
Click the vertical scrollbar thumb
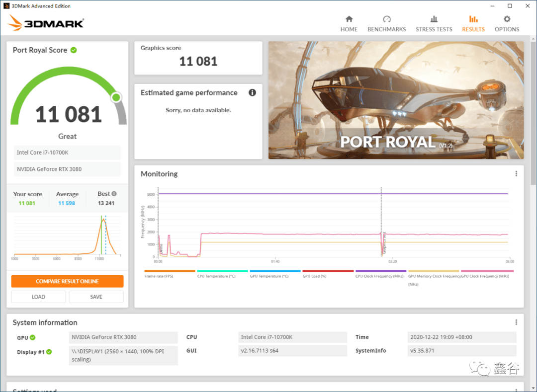[x=533, y=113]
